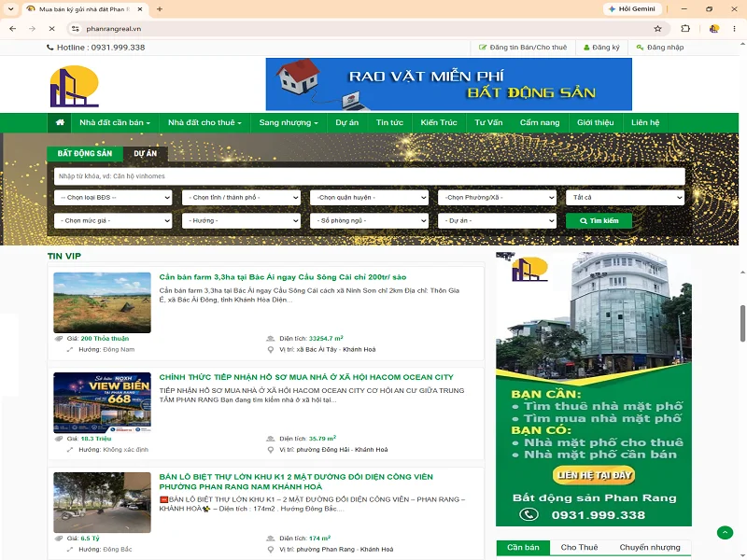Open the Cẩm nang nav item

[540, 123]
